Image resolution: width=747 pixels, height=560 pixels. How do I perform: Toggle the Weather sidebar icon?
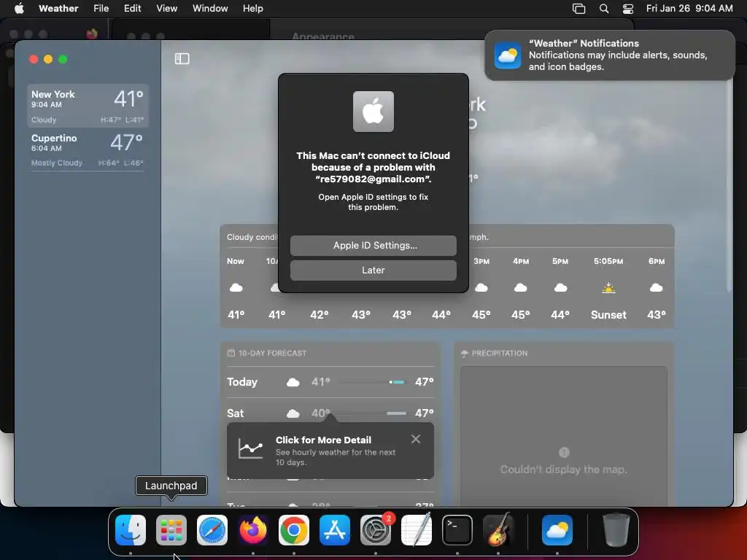pyautogui.click(x=182, y=58)
